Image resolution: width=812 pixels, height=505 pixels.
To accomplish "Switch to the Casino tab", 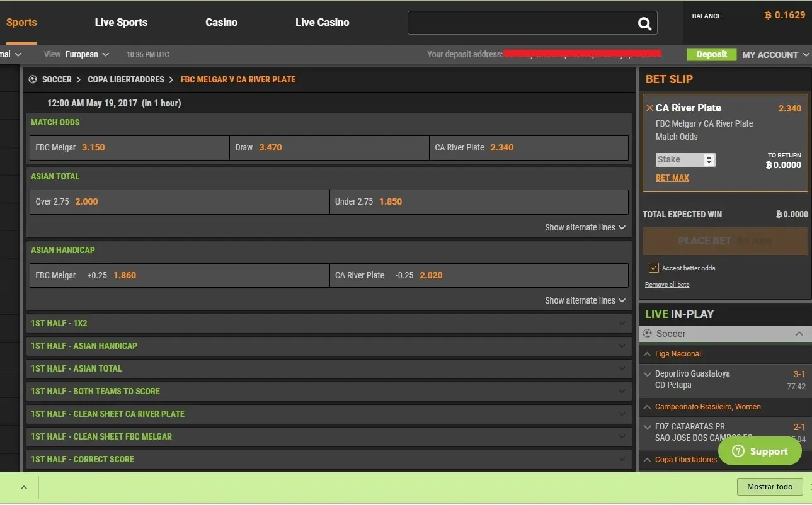I will [x=221, y=22].
